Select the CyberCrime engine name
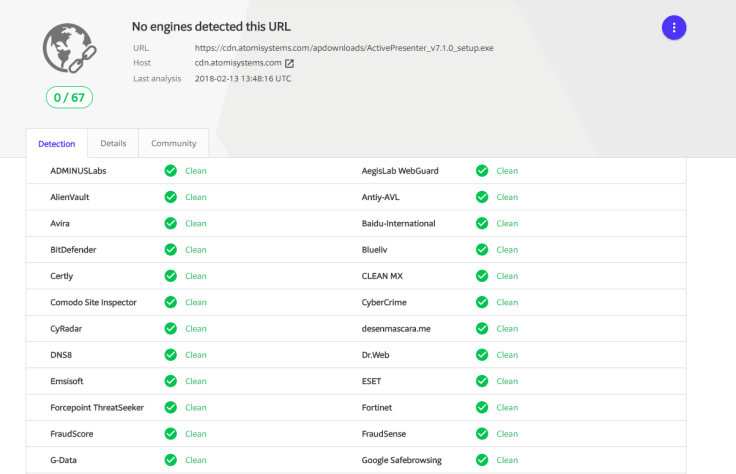 [x=384, y=302]
